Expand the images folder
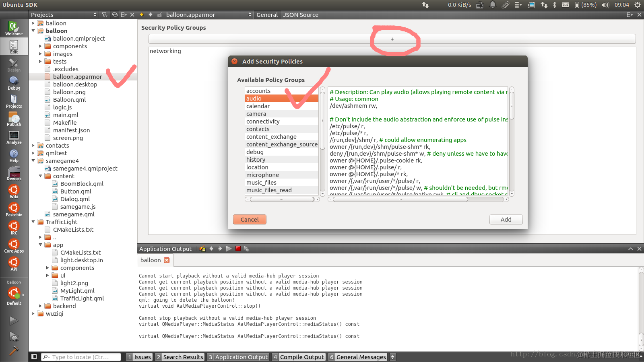The image size is (644, 362). click(x=40, y=54)
